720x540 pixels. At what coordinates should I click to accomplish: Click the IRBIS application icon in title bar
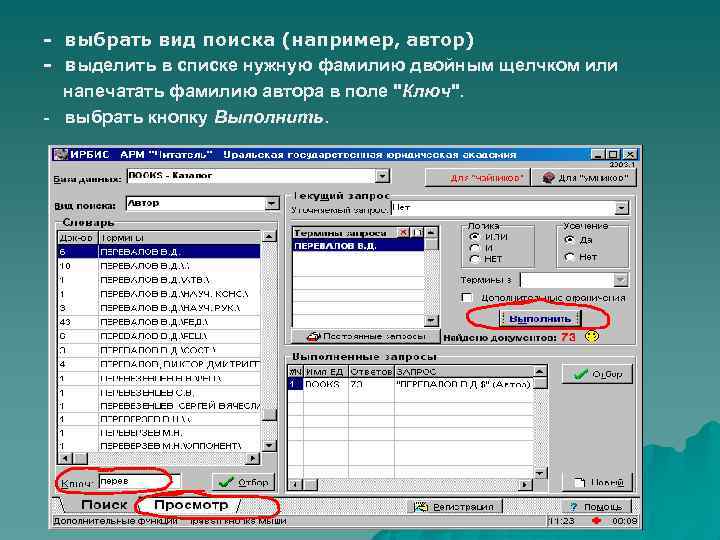(60, 155)
